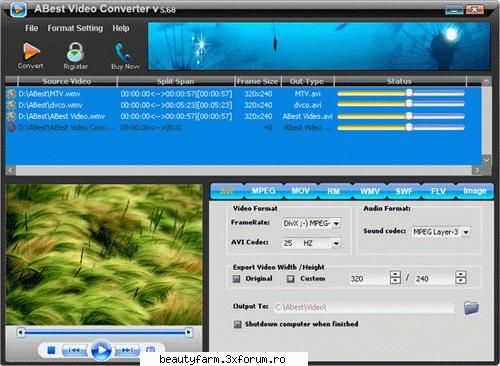Switch to the AVI tab
This screenshot has width=500, height=366.
(x=227, y=191)
